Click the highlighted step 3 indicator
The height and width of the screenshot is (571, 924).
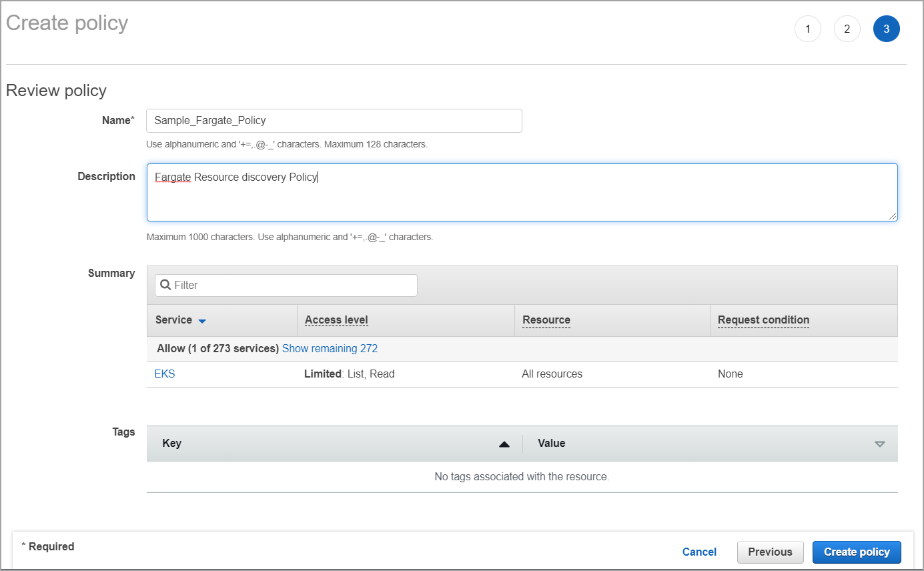pos(886,29)
